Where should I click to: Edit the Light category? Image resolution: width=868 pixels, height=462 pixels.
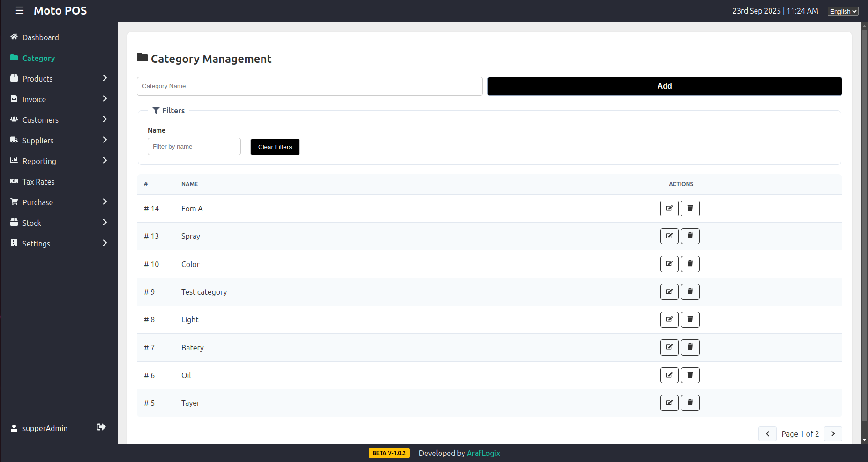669,320
